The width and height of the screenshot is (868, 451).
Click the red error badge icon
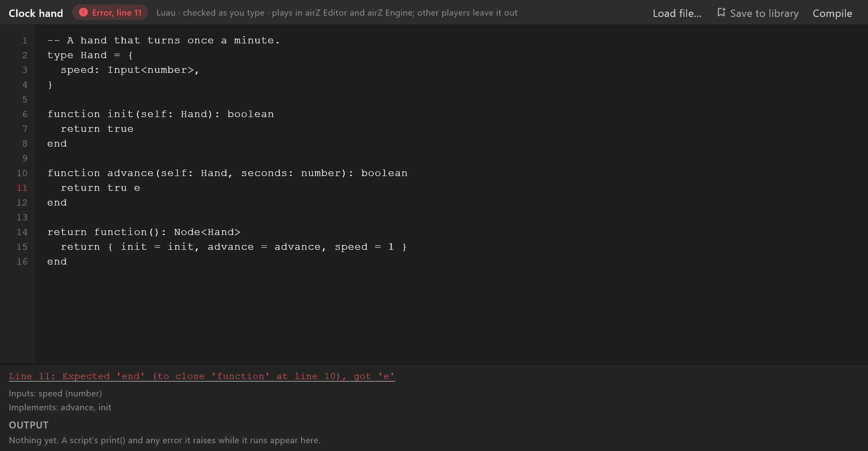[83, 13]
